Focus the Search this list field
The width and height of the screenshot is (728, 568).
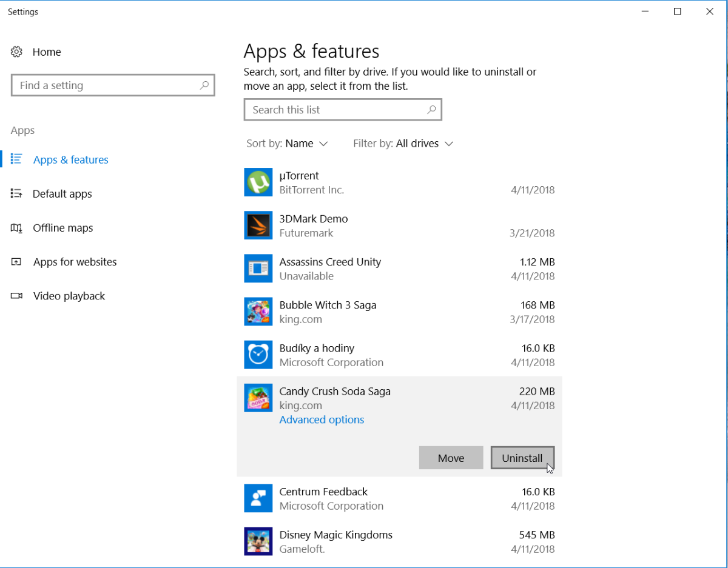pyautogui.click(x=337, y=110)
